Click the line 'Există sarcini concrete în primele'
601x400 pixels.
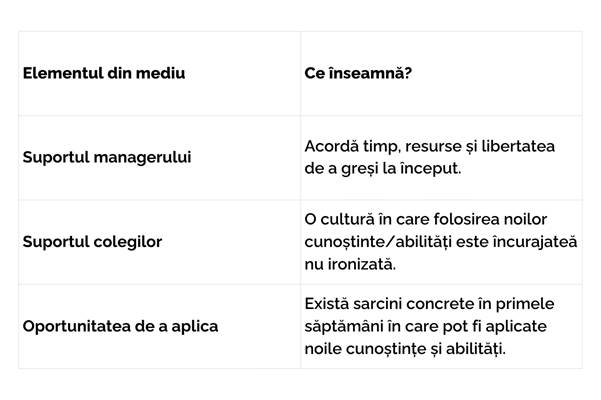pyautogui.click(x=429, y=304)
